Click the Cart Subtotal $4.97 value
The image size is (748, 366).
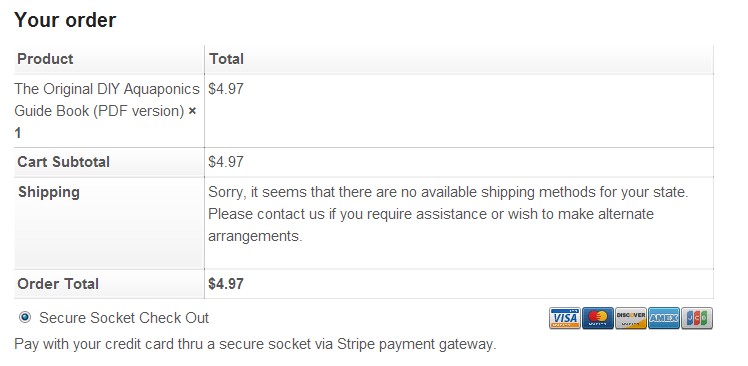(226, 162)
